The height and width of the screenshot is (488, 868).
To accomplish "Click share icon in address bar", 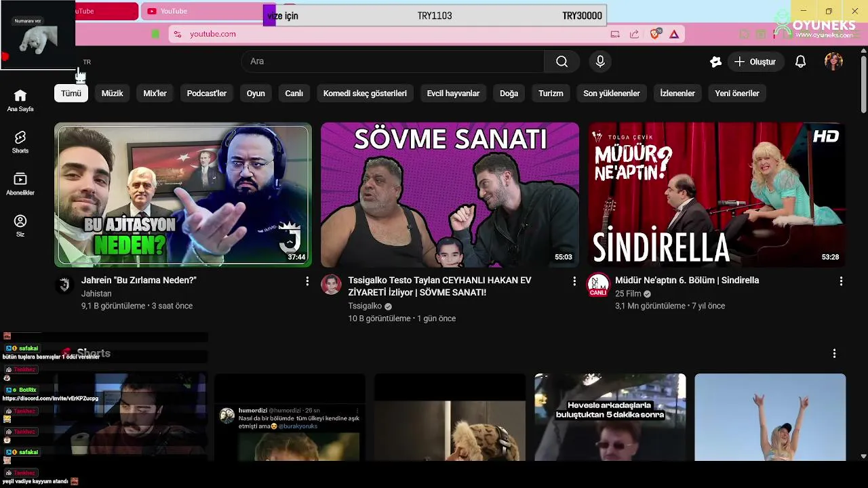I will (x=634, y=34).
